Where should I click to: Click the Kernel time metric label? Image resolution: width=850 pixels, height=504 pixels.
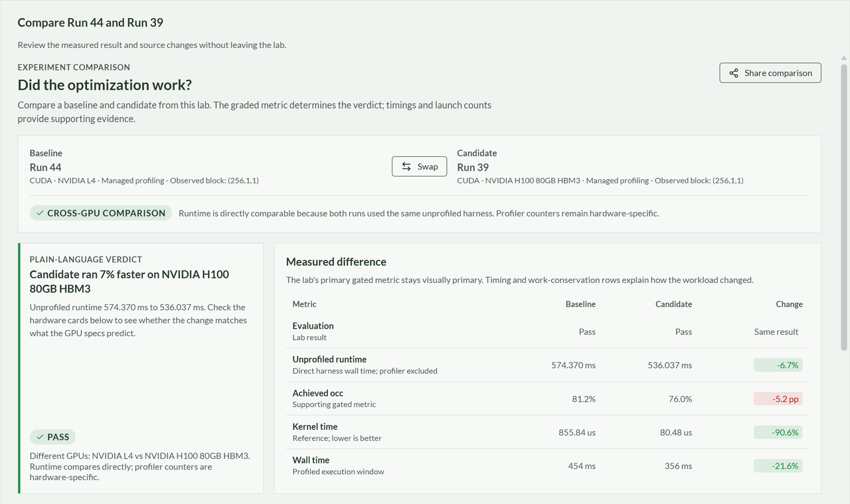315,426
